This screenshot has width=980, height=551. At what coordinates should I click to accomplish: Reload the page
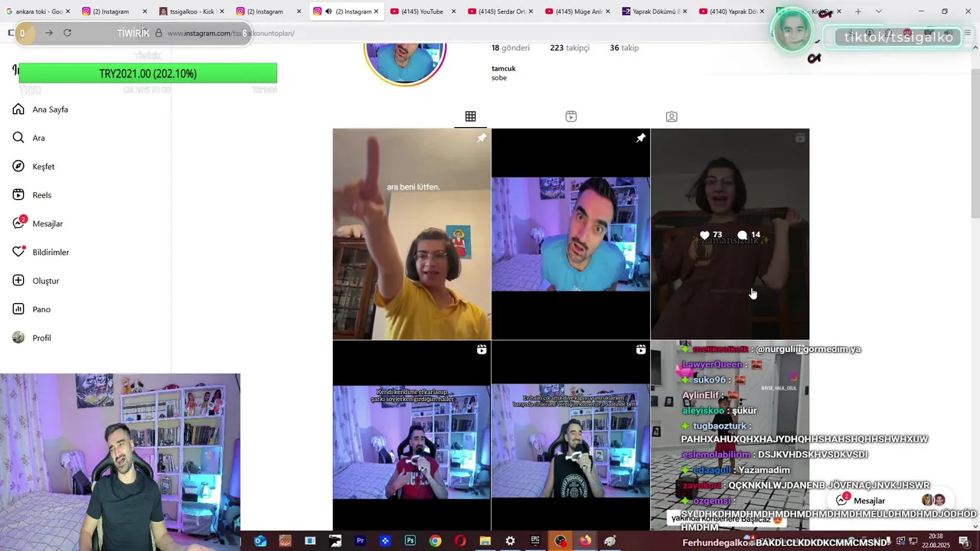pos(67,33)
